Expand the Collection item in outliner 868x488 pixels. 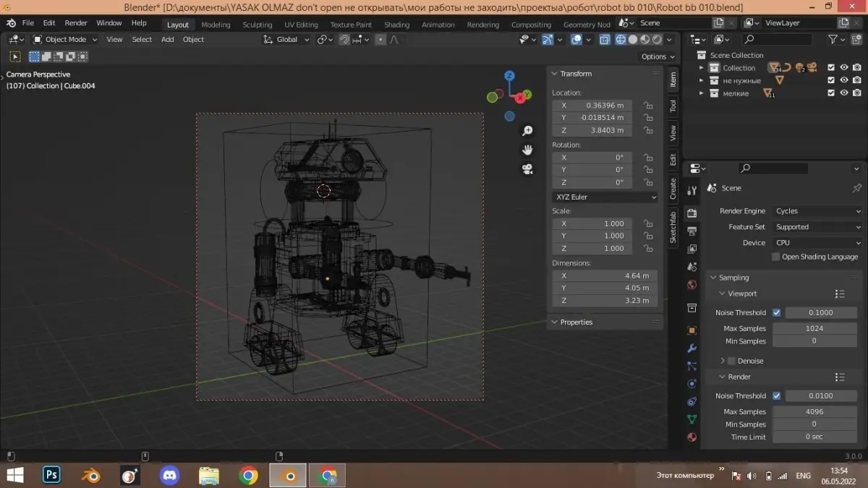pyautogui.click(x=700, y=68)
